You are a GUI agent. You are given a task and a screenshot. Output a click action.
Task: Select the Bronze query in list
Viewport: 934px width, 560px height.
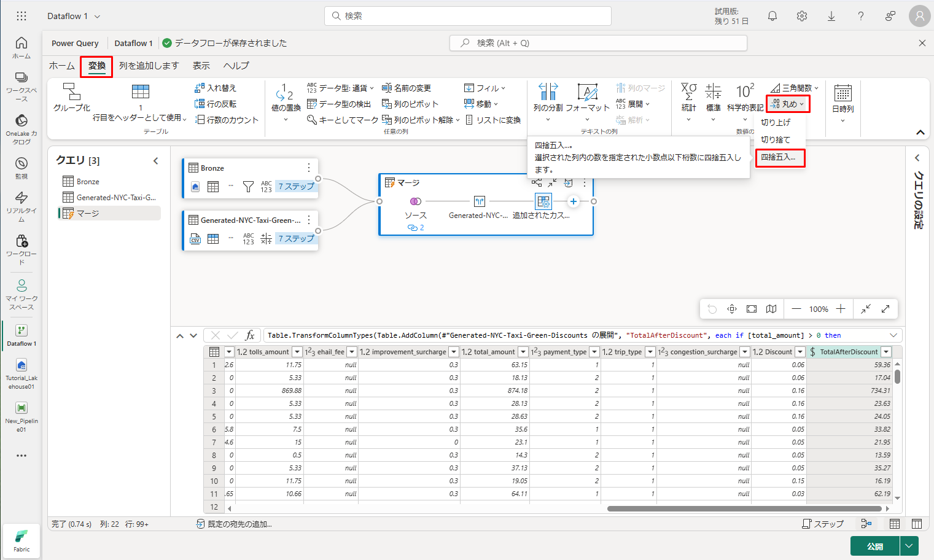tap(88, 182)
